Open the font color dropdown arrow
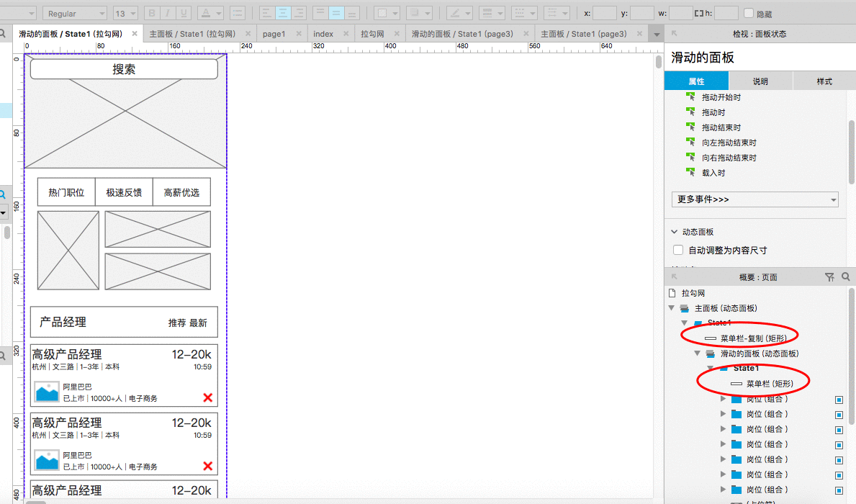The image size is (856, 504). click(219, 13)
